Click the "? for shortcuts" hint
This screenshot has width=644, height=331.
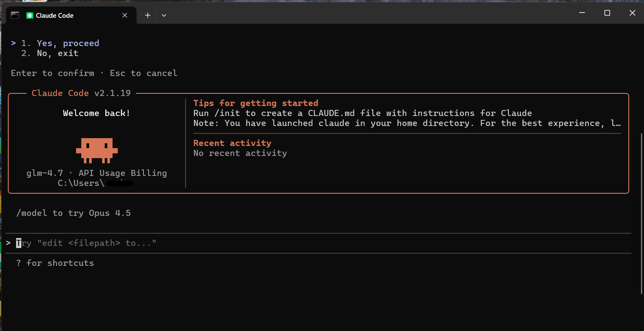pos(55,263)
